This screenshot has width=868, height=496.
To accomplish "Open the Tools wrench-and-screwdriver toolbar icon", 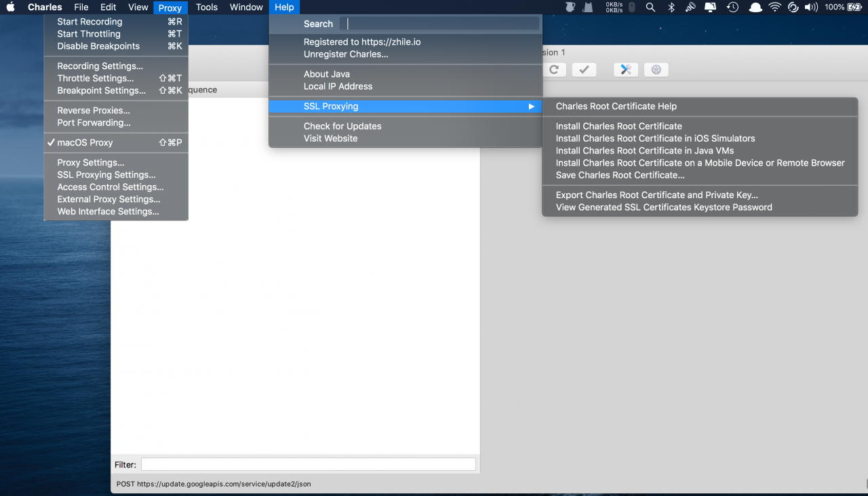I will [626, 70].
